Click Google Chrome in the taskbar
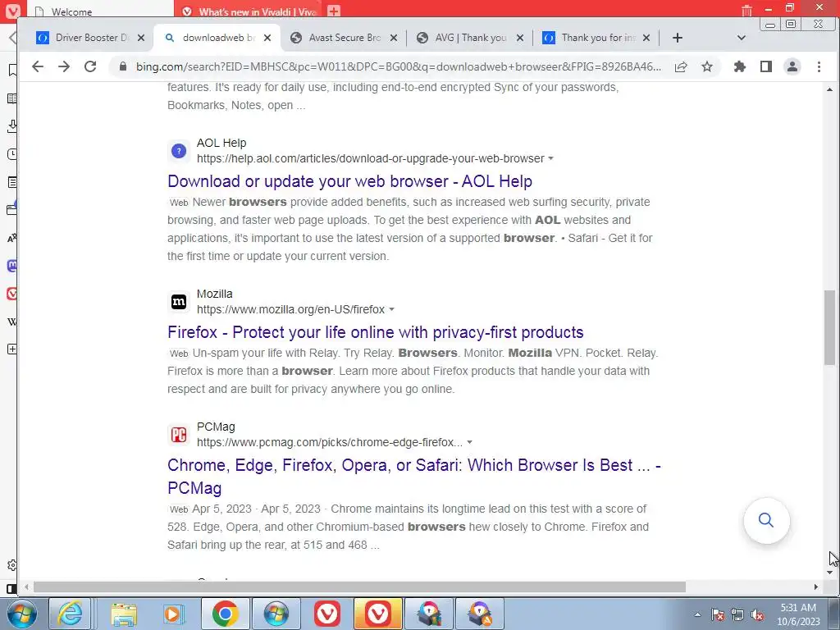This screenshot has height=630, width=840. click(225, 614)
